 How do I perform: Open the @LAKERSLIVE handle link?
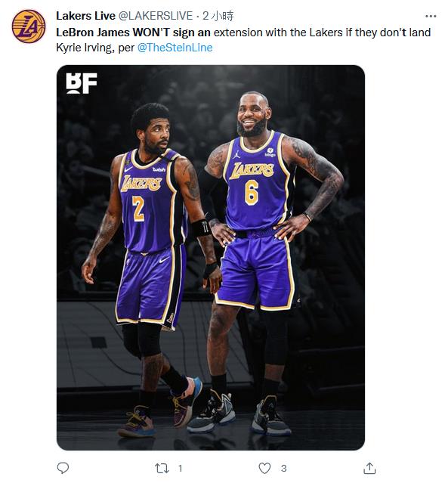pyautogui.click(x=156, y=16)
